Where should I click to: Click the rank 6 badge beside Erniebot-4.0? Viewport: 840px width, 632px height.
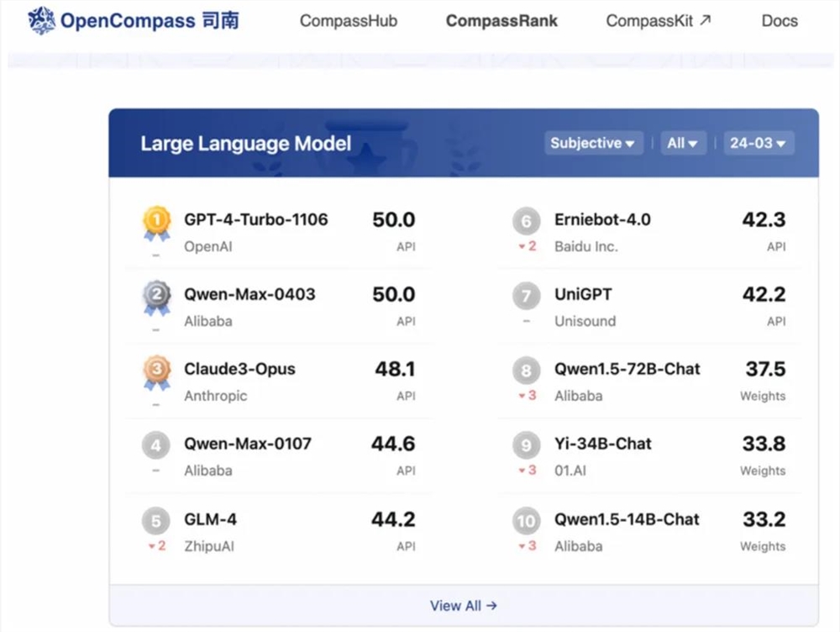pos(526,221)
